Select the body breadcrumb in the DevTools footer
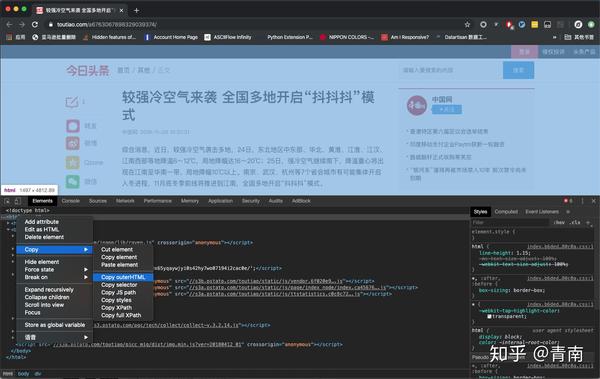The height and width of the screenshot is (379, 600). pos(23,374)
